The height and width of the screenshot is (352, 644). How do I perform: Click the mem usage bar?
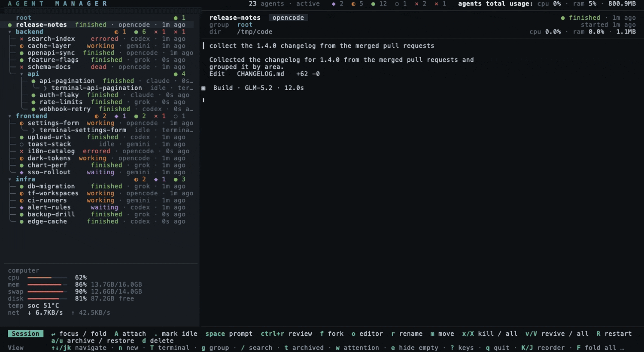point(47,285)
